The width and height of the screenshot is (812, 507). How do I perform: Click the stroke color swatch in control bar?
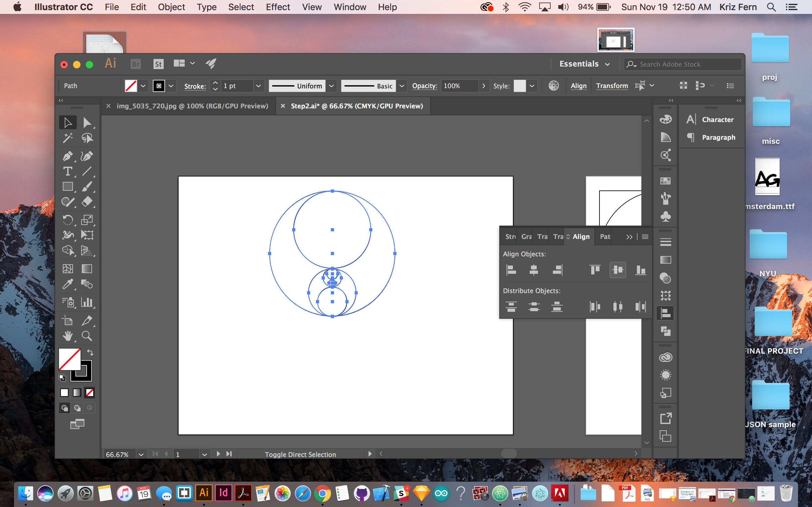[x=159, y=86]
